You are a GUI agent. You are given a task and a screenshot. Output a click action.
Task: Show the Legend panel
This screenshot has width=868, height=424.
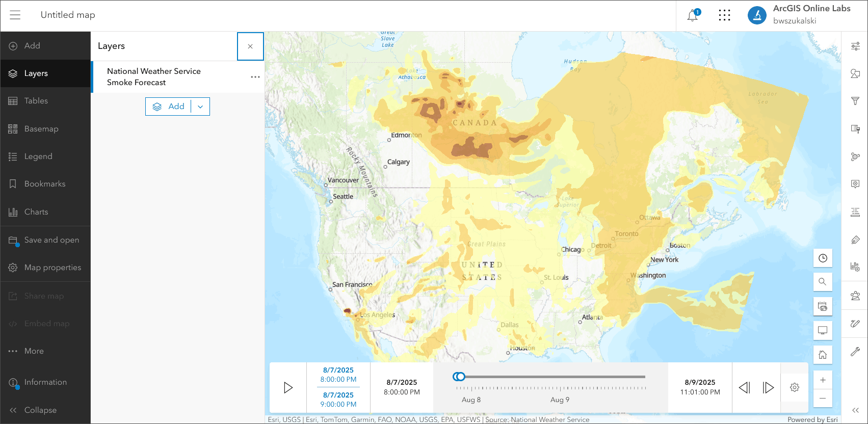(45, 156)
